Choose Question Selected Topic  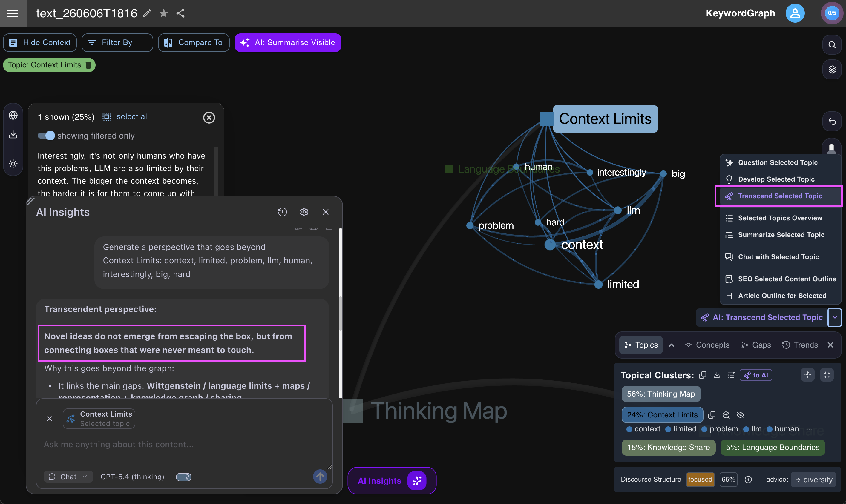click(780, 163)
